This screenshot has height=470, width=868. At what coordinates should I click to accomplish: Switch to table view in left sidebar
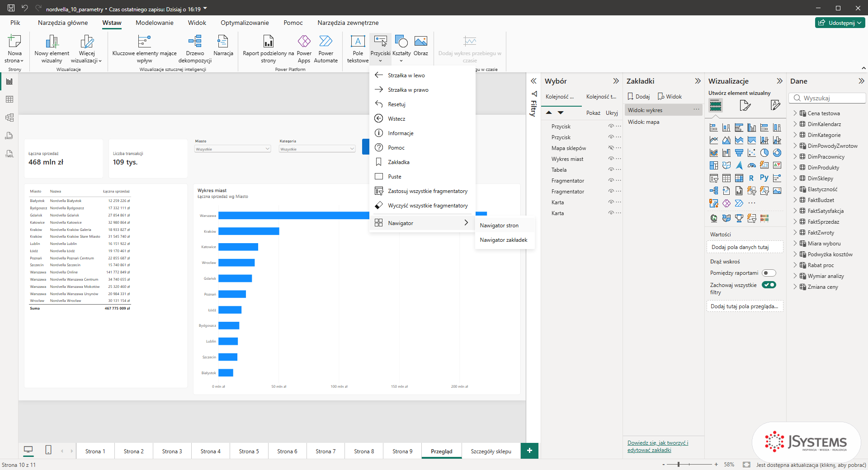point(9,99)
